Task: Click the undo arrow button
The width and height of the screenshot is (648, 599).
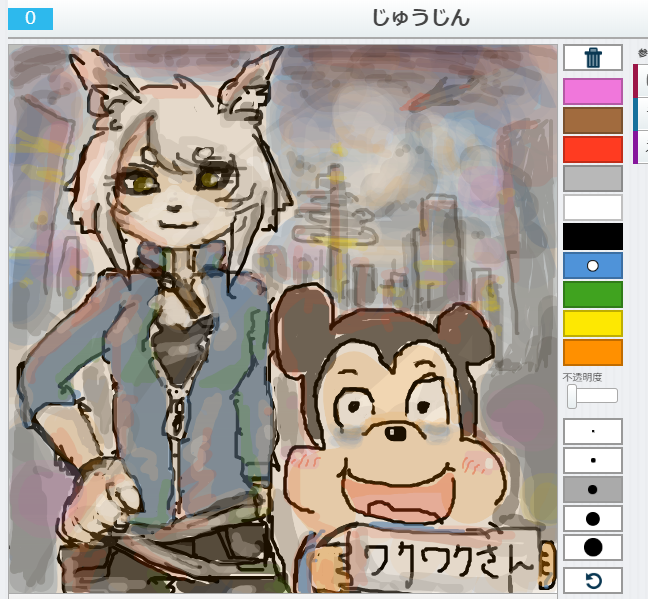Action: [x=593, y=581]
